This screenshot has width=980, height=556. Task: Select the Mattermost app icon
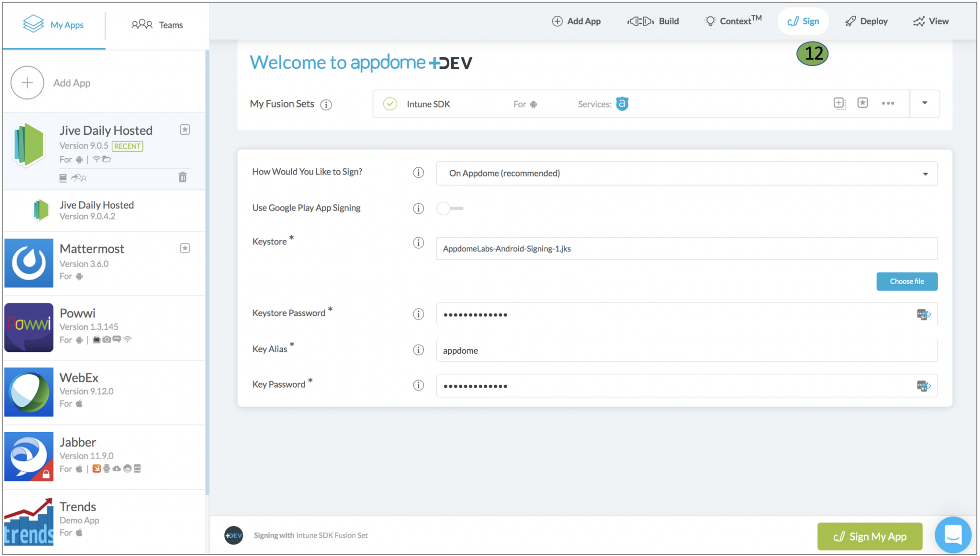pyautogui.click(x=29, y=263)
